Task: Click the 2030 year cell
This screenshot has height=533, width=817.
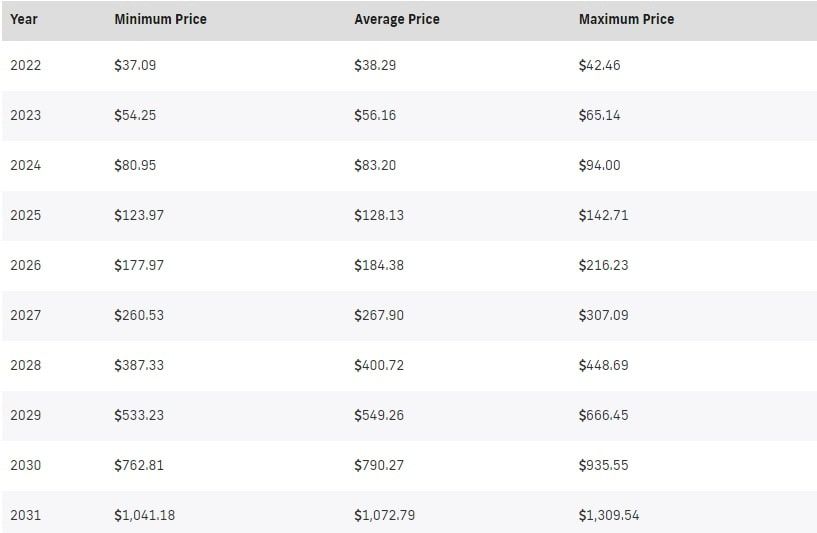Action: [26, 465]
